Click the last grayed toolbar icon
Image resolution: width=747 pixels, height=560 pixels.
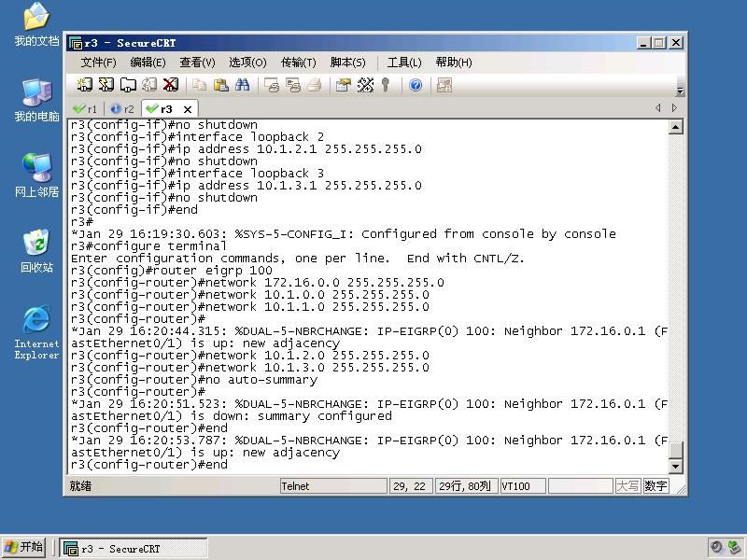[x=444, y=85]
